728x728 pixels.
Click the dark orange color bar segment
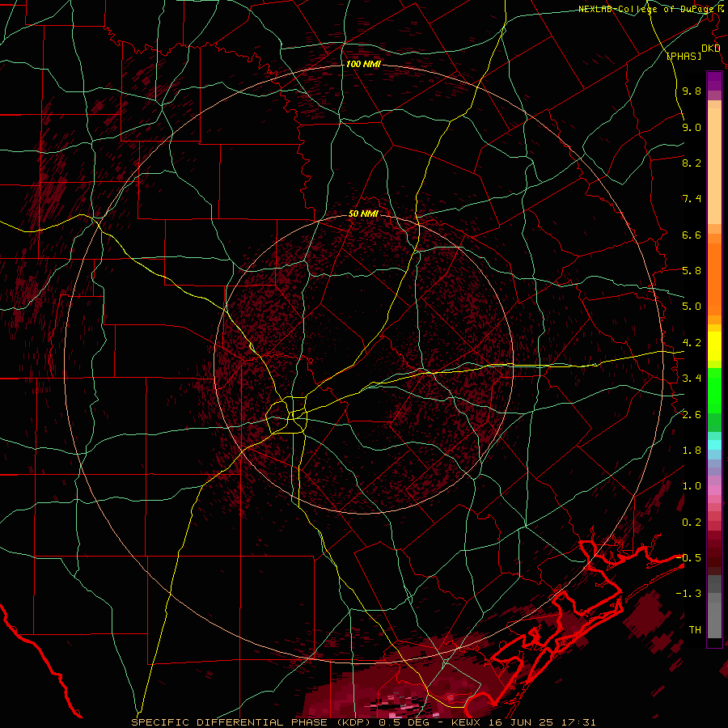click(714, 280)
